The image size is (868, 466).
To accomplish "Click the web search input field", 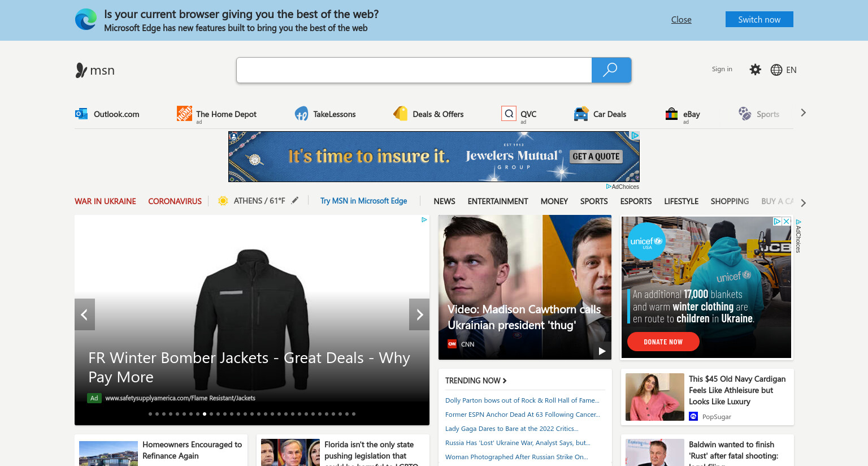I will pos(414,70).
